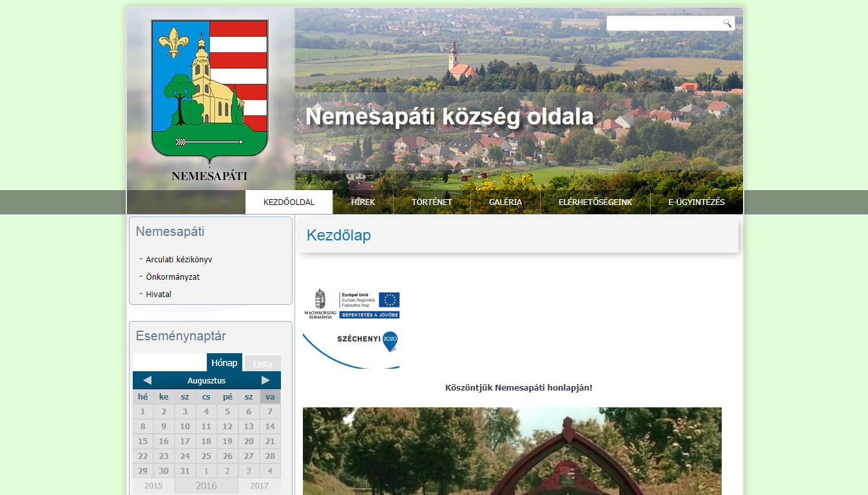This screenshot has width=868, height=495.
Task: Select August 18 in the calendar
Action: (206, 442)
